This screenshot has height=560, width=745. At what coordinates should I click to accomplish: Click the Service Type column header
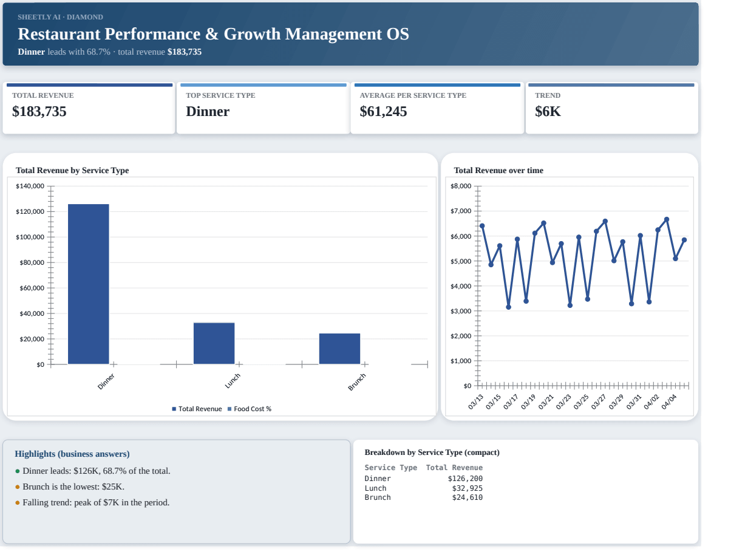pyautogui.click(x=391, y=468)
